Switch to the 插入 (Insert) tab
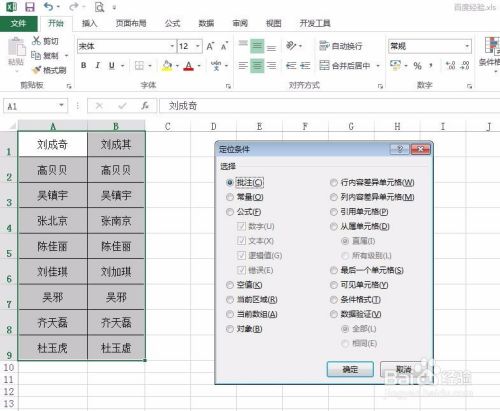The image size is (500, 411). pyautogui.click(x=89, y=23)
